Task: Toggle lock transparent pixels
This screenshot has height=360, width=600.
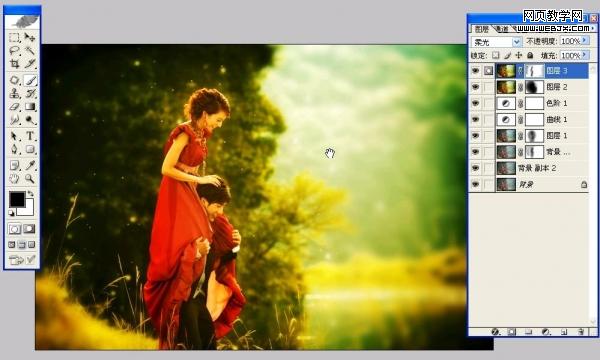Action: 496,55
